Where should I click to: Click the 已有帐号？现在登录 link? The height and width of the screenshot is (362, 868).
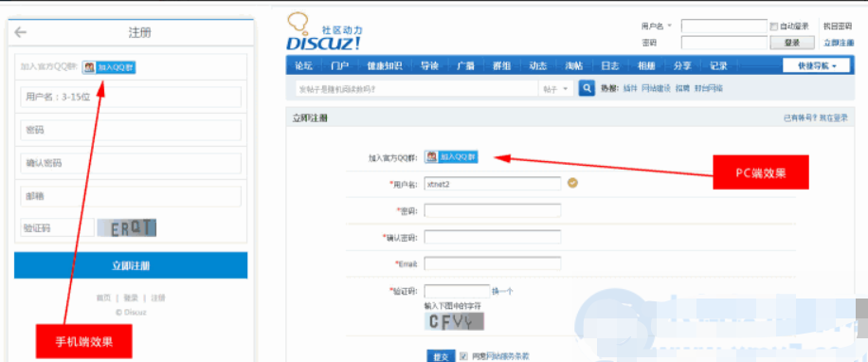pyautogui.click(x=816, y=118)
